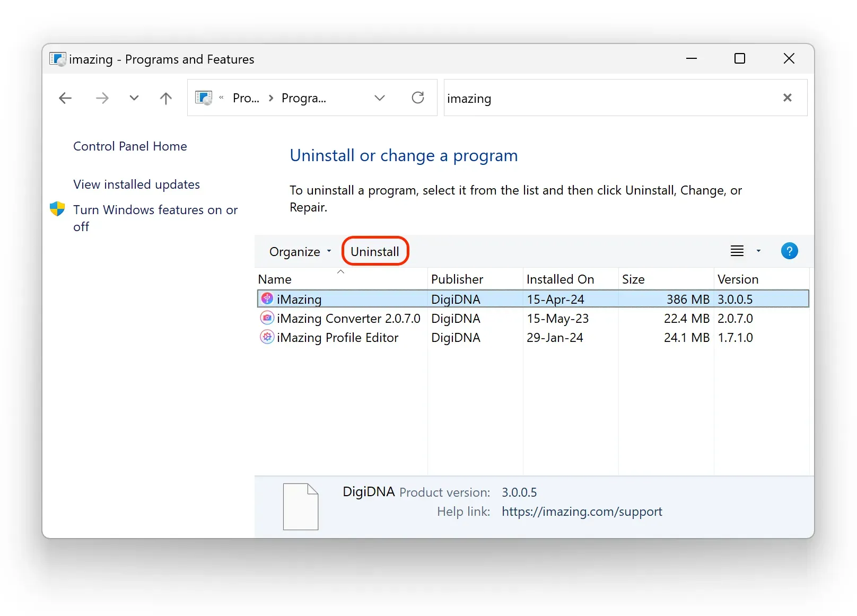This screenshot has width=857, height=616.
Task: Click the iMazing Profile Editor icon
Action: point(267,338)
